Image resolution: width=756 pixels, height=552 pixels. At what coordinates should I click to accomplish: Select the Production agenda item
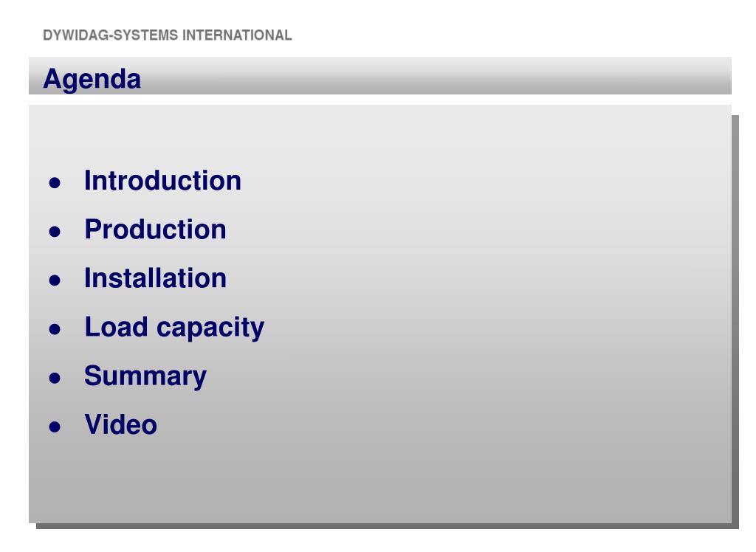tap(155, 230)
